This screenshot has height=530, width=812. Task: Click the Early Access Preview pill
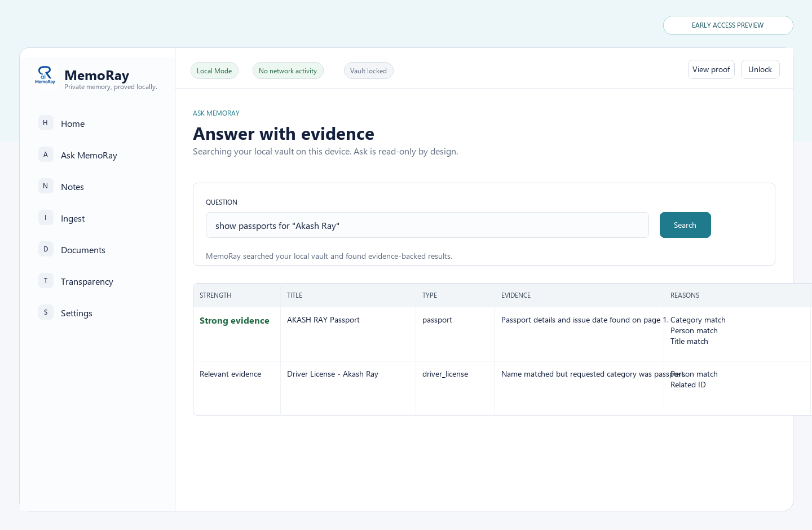point(728,25)
